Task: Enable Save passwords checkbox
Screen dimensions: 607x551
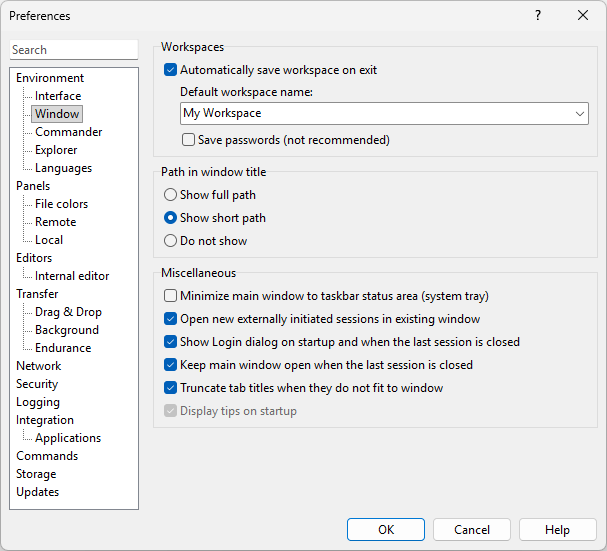Action: 188,140
